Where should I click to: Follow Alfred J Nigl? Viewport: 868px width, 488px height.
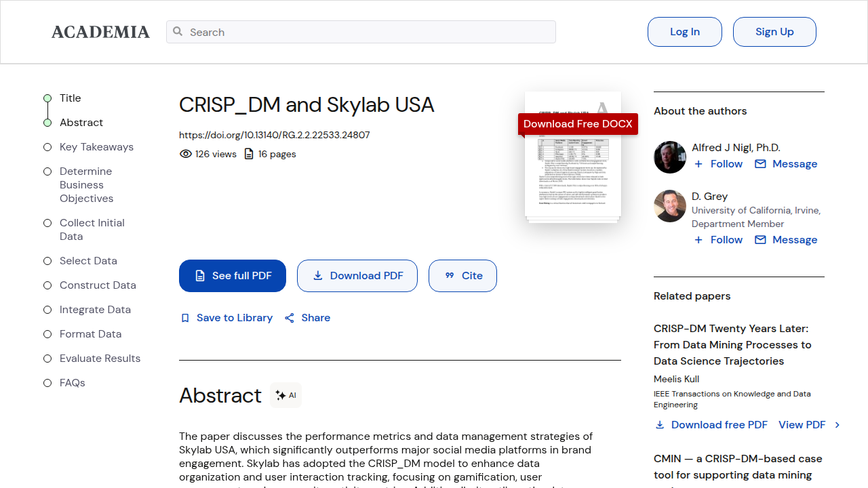tap(718, 164)
